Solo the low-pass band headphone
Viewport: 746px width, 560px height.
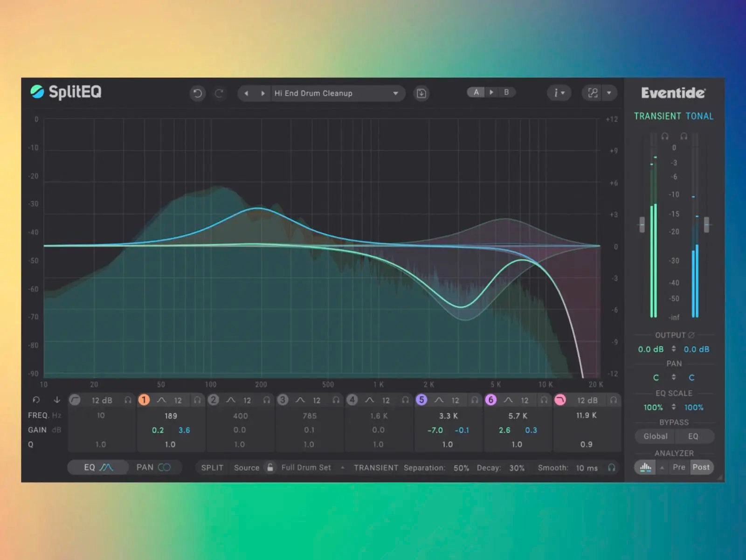614,400
